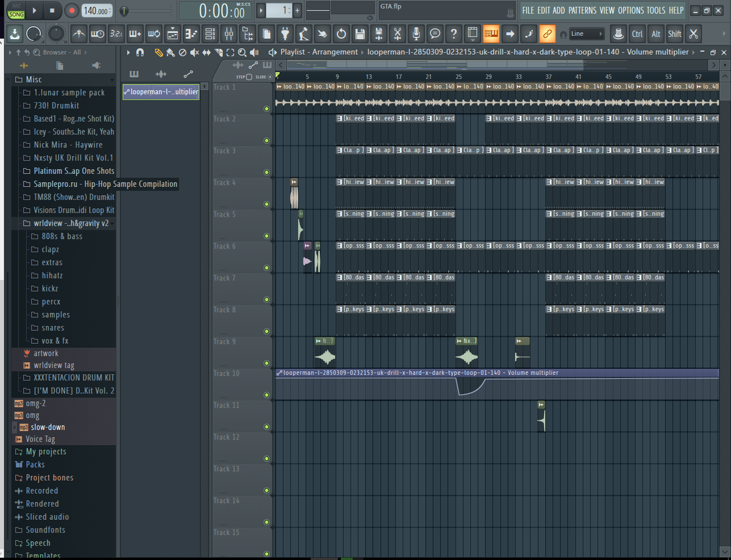Click the main pitch knob

click(56, 34)
